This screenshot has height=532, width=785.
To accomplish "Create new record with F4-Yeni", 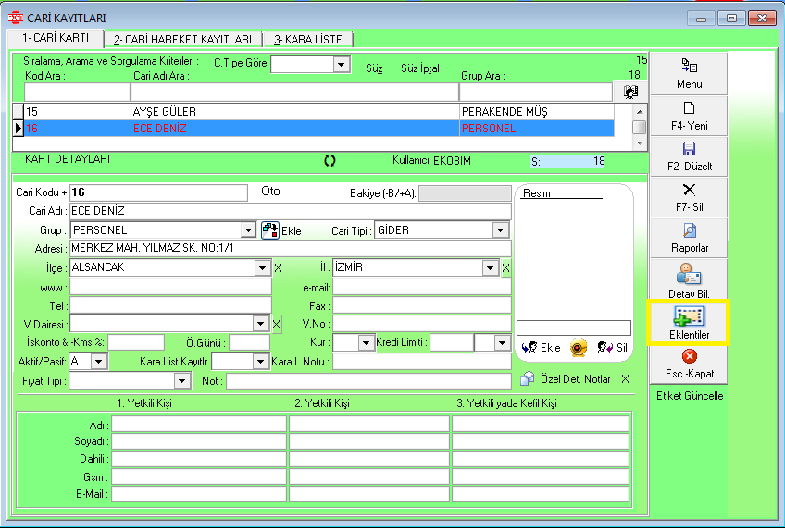I will [x=689, y=116].
